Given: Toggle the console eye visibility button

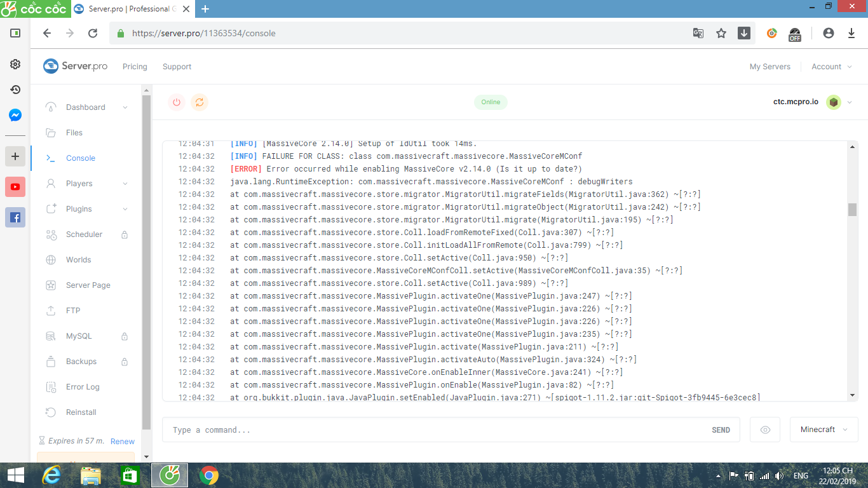Looking at the screenshot, I should [765, 430].
